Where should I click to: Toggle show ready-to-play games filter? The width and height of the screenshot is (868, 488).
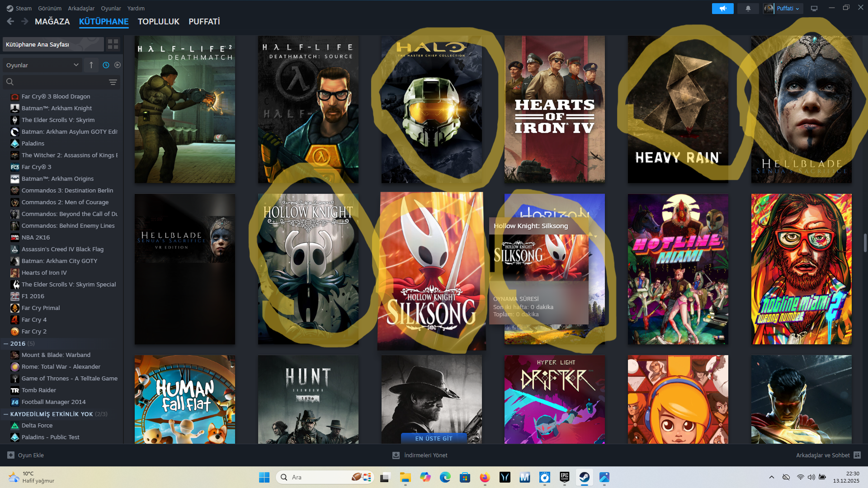point(118,65)
